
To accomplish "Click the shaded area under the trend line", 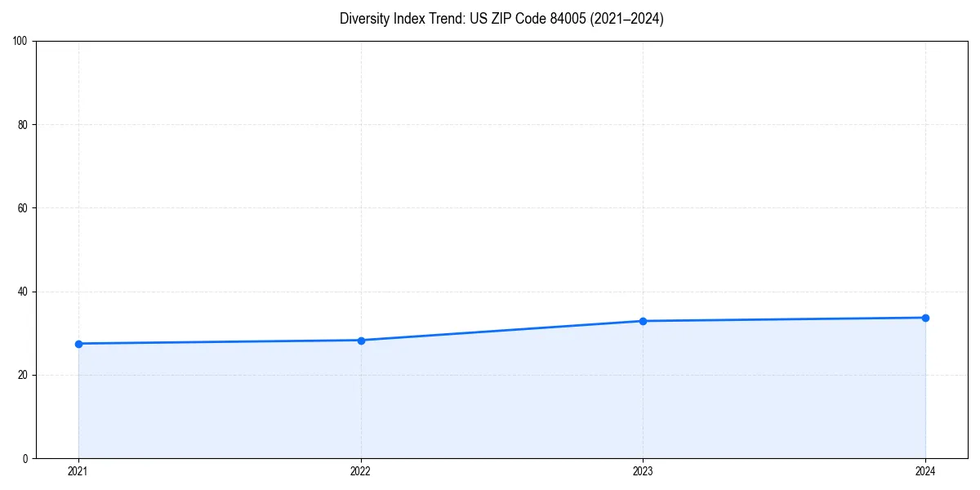I will 490,400.
